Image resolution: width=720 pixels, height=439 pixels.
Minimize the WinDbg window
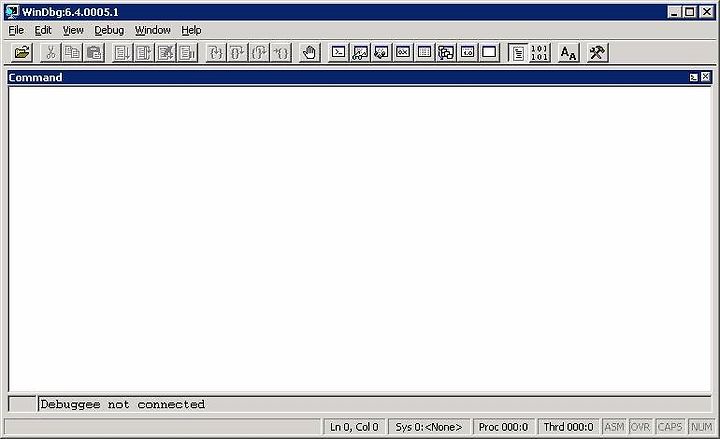(x=674, y=12)
